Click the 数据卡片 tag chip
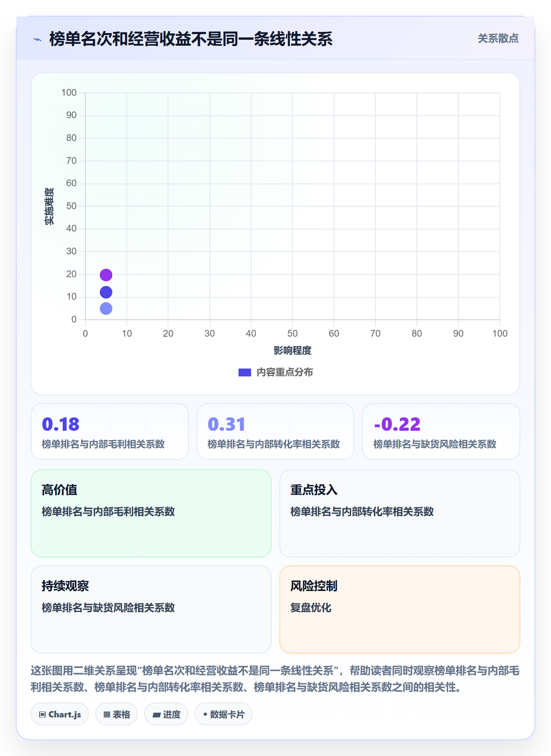The width and height of the screenshot is (551, 756). [224, 714]
